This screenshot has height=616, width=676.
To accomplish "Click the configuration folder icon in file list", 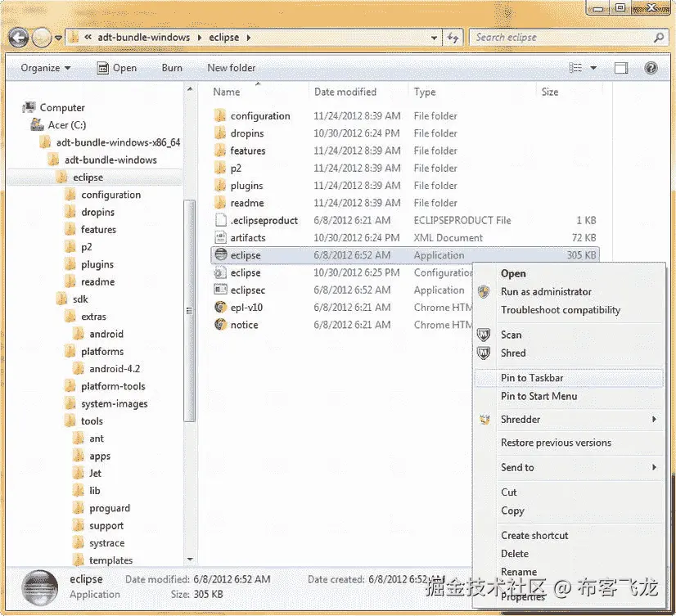I will tap(220, 115).
